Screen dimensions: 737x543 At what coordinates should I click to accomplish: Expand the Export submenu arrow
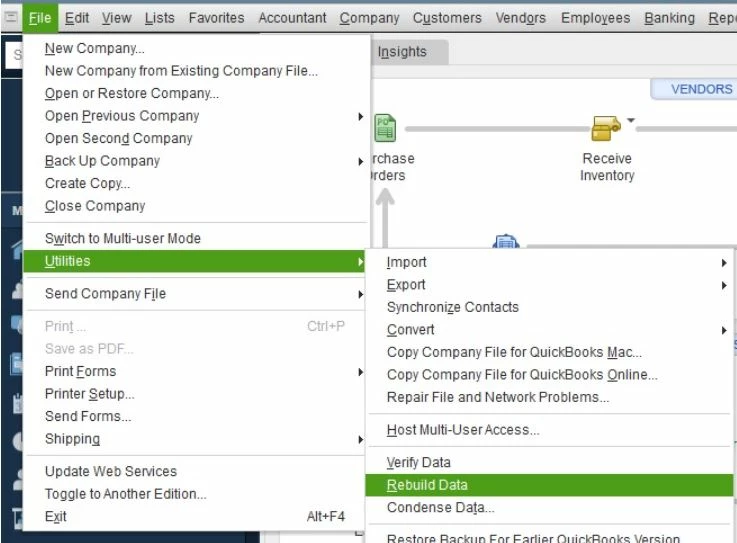click(724, 285)
